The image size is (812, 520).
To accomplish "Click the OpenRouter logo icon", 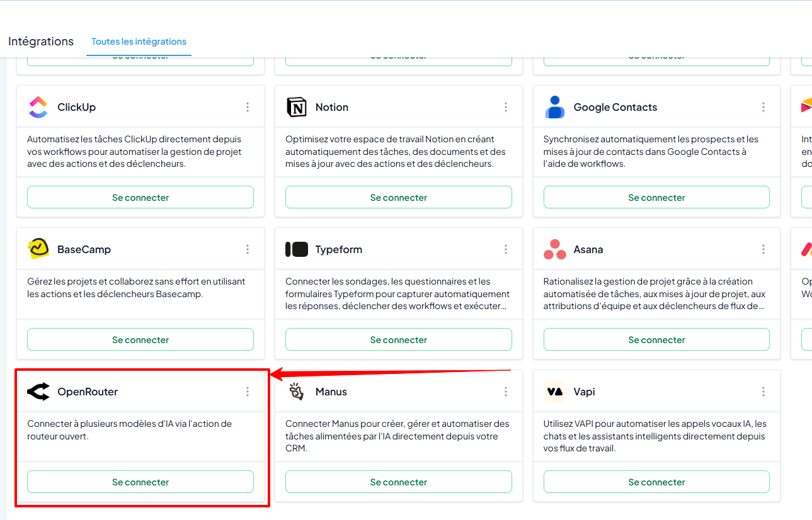I will (x=38, y=392).
